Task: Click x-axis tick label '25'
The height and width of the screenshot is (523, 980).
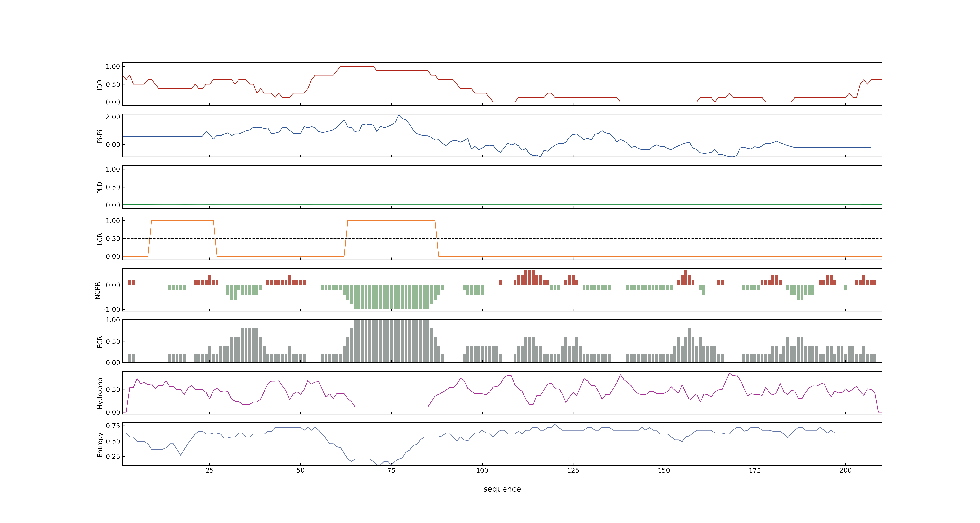Action: point(210,470)
